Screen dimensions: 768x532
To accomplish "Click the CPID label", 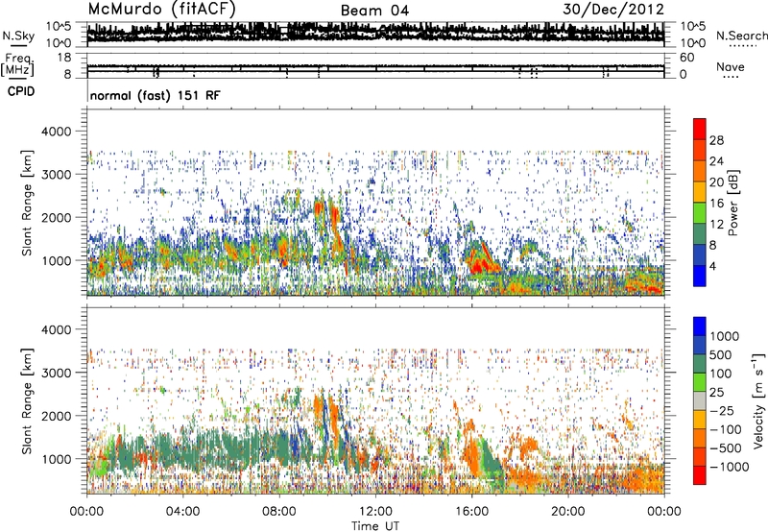I will tap(21, 91).
